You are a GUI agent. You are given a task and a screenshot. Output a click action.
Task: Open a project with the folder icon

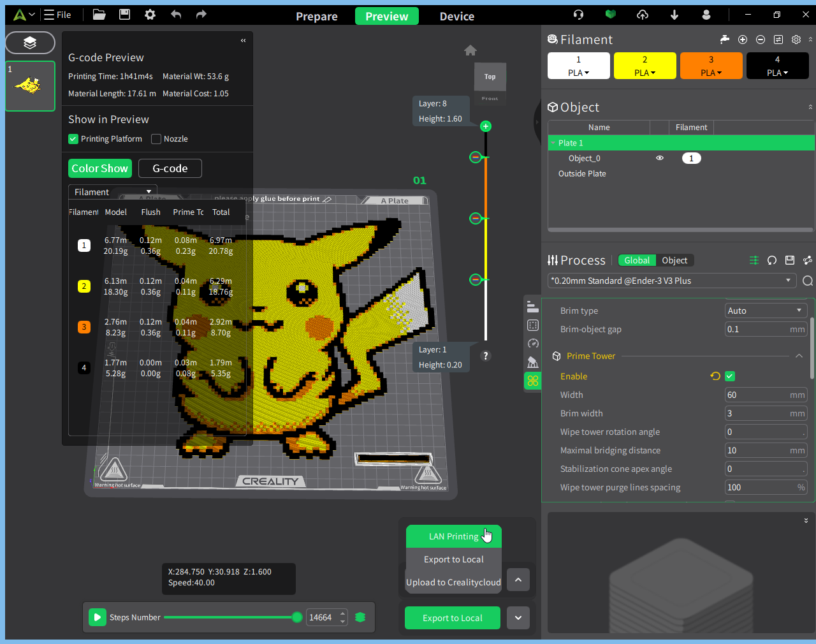99,15
